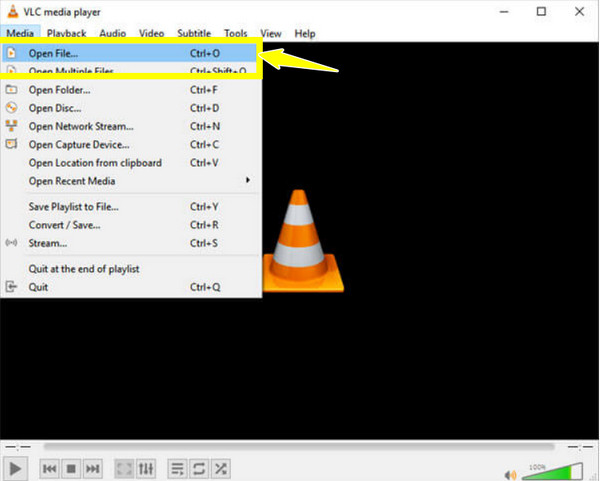600x481 pixels.
Task: Toggle loop repeat mode icon
Action: (x=199, y=468)
